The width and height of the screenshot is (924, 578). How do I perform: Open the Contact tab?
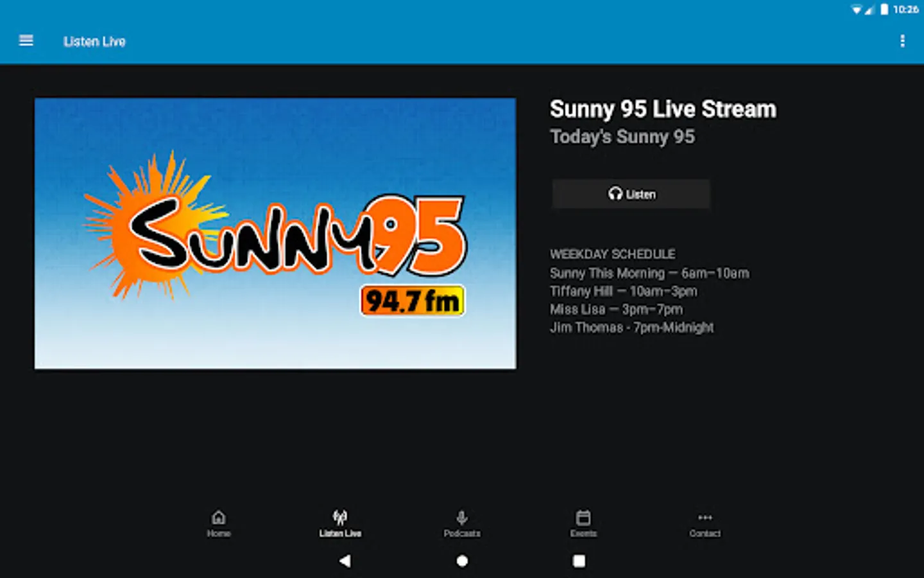[705, 523]
